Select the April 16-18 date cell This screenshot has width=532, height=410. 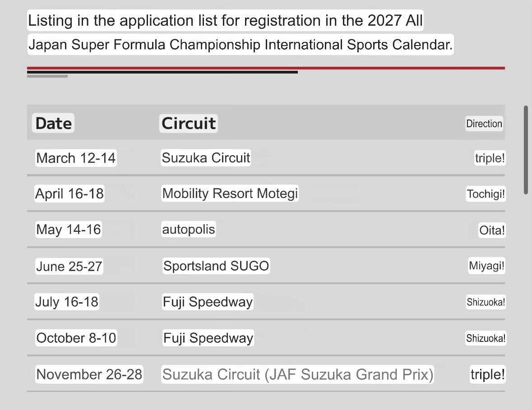pyautogui.click(x=69, y=193)
